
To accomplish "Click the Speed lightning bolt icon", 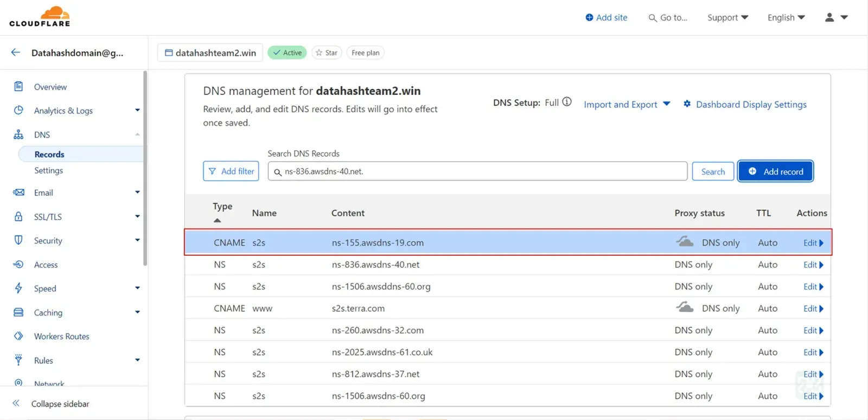I will click(18, 288).
